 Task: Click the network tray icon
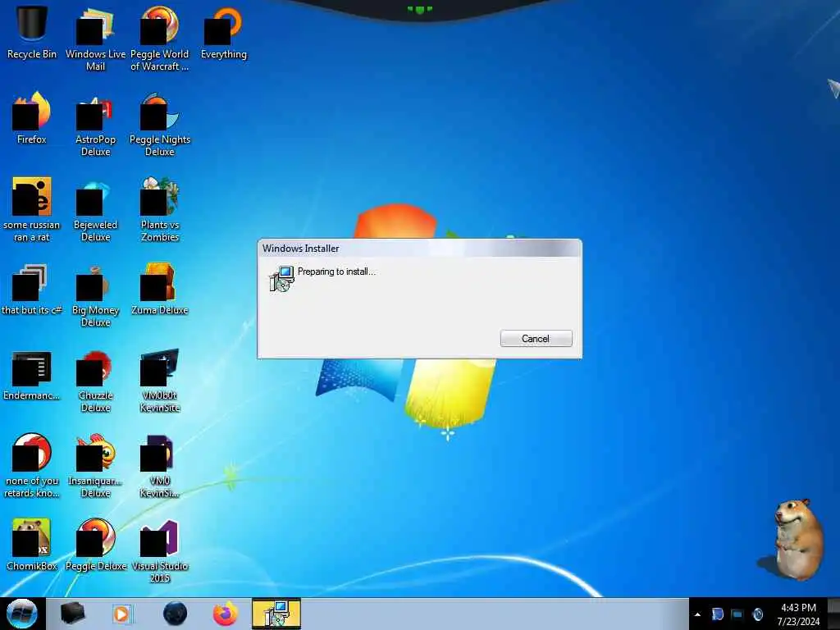tap(737, 614)
